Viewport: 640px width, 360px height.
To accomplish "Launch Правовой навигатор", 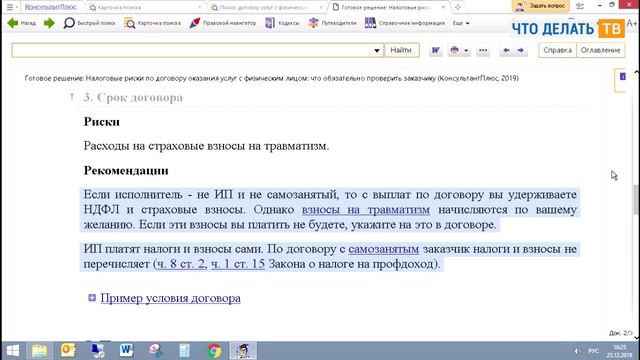I will [222, 23].
